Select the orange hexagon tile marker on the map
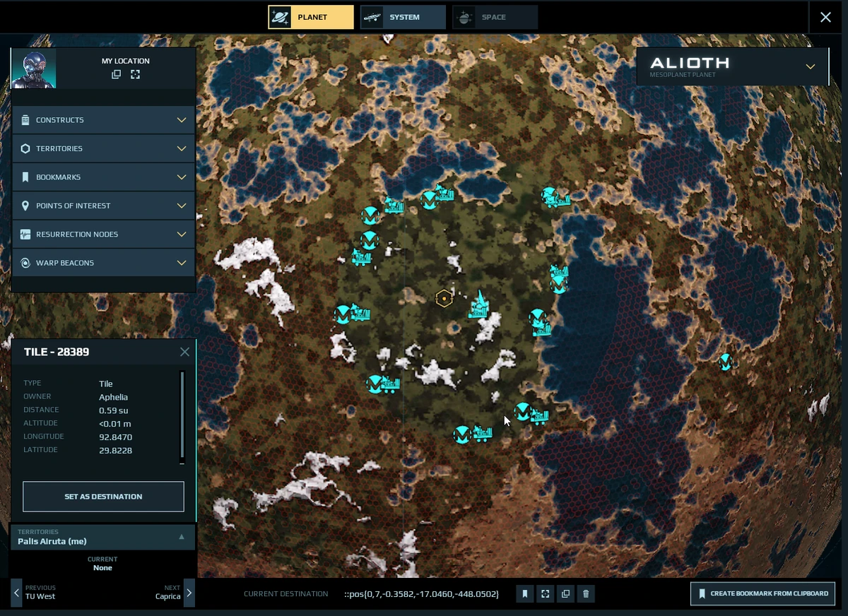This screenshot has width=848, height=616. point(443,299)
